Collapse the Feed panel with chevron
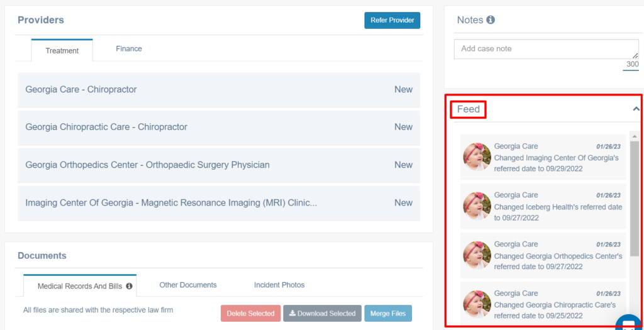 tap(636, 109)
